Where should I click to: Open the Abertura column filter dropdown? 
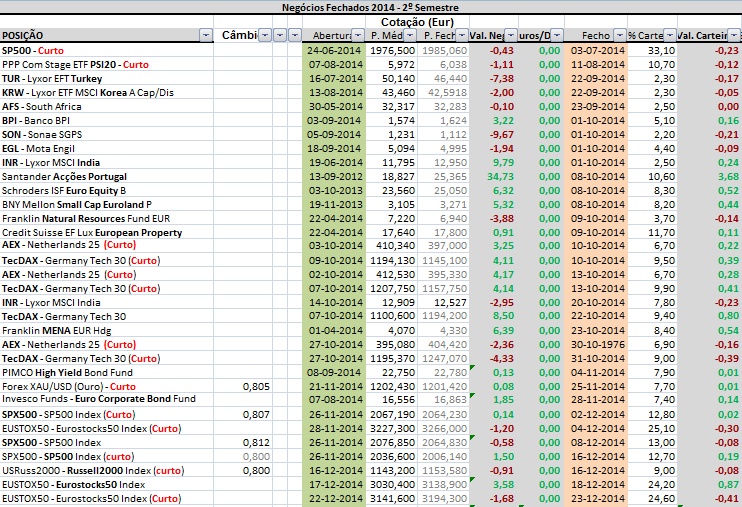tap(358, 36)
